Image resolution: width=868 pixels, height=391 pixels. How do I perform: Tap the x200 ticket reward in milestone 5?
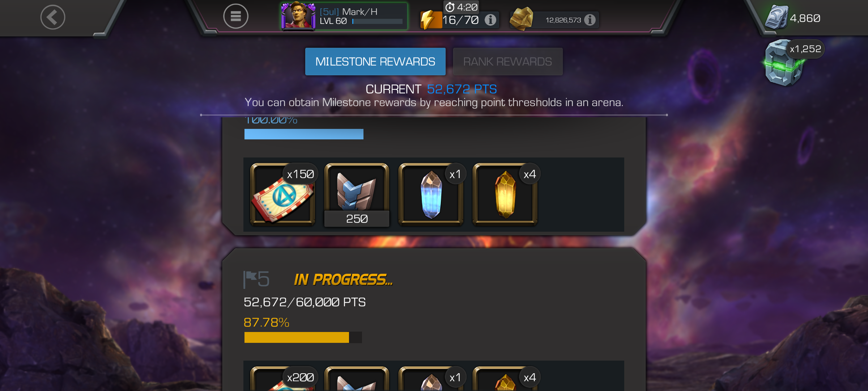pyautogui.click(x=284, y=379)
